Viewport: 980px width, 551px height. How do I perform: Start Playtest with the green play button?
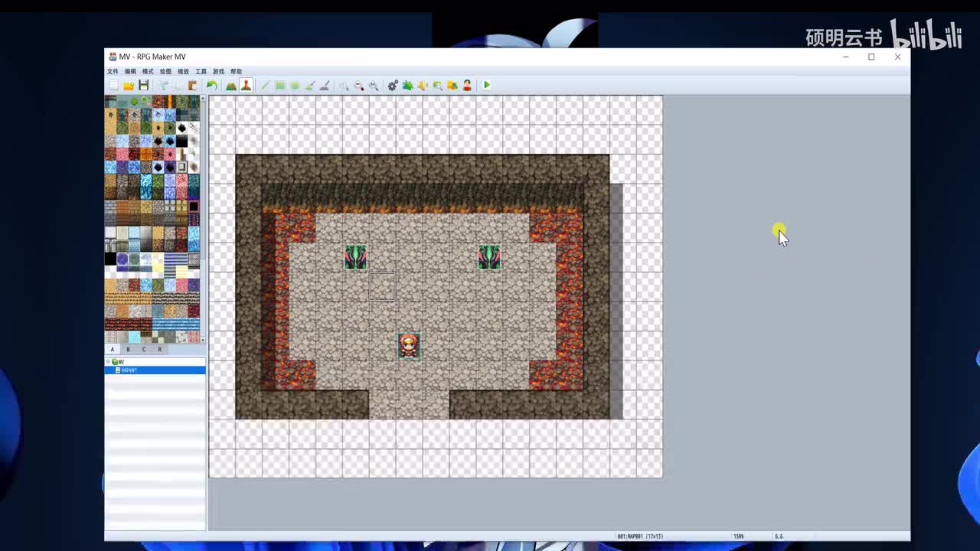click(x=487, y=86)
